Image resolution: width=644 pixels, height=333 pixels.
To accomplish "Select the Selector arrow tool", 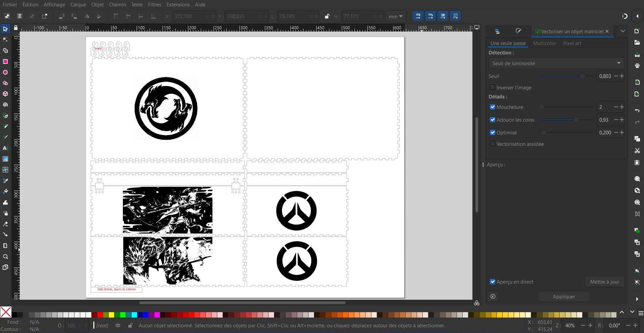I will tap(5, 29).
